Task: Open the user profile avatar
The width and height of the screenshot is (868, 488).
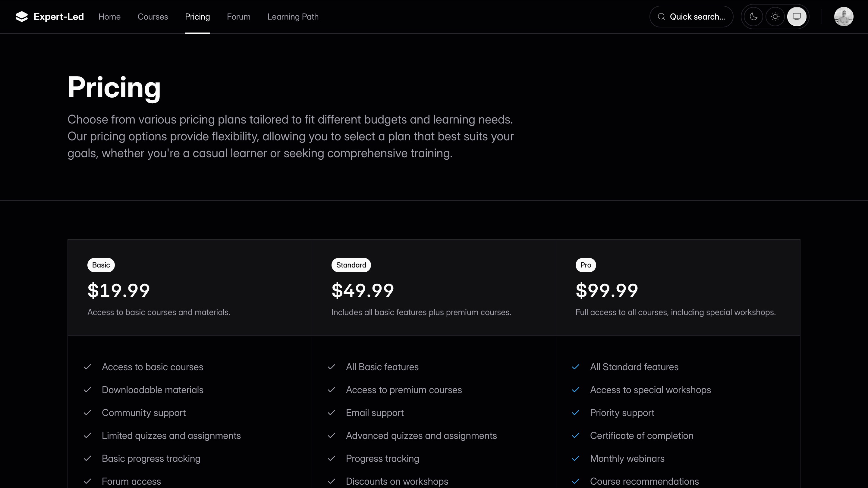Action: (843, 17)
